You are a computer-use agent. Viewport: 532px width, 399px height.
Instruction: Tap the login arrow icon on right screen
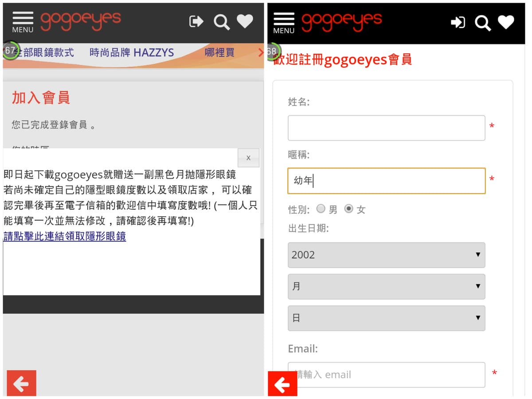click(458, 22)
